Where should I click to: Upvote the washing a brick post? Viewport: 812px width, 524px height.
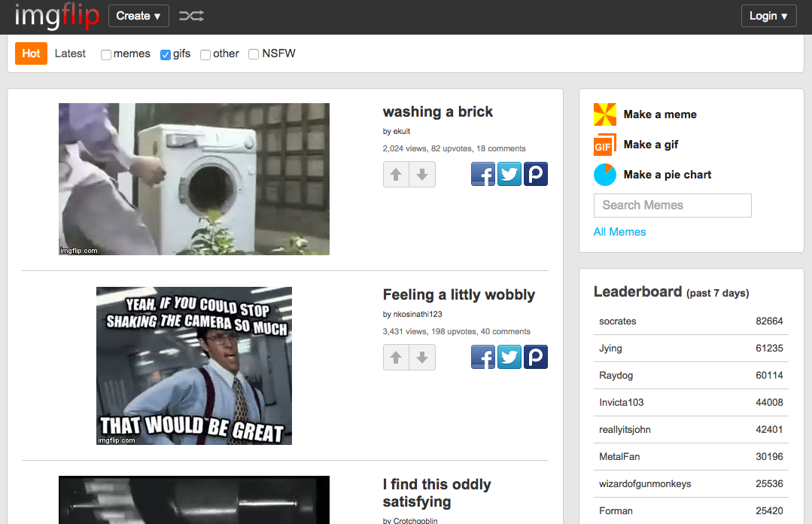click(396, 174)
